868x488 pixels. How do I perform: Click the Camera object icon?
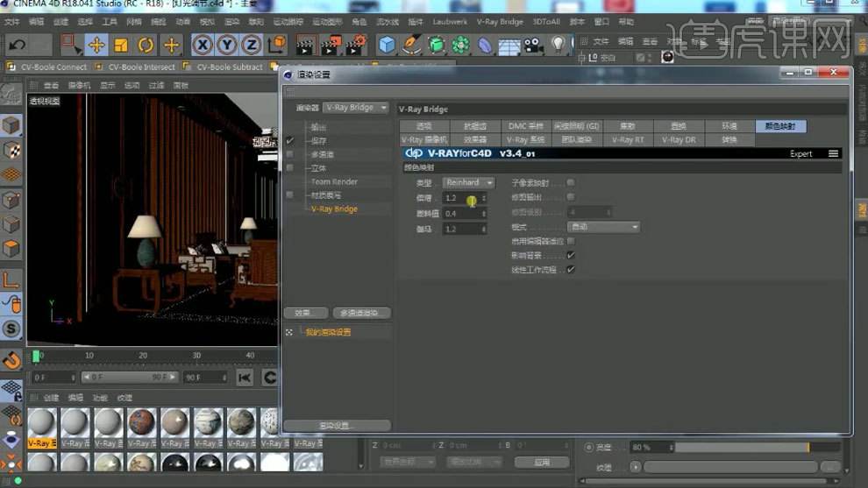pyautogui.click(x=534, y=46)
